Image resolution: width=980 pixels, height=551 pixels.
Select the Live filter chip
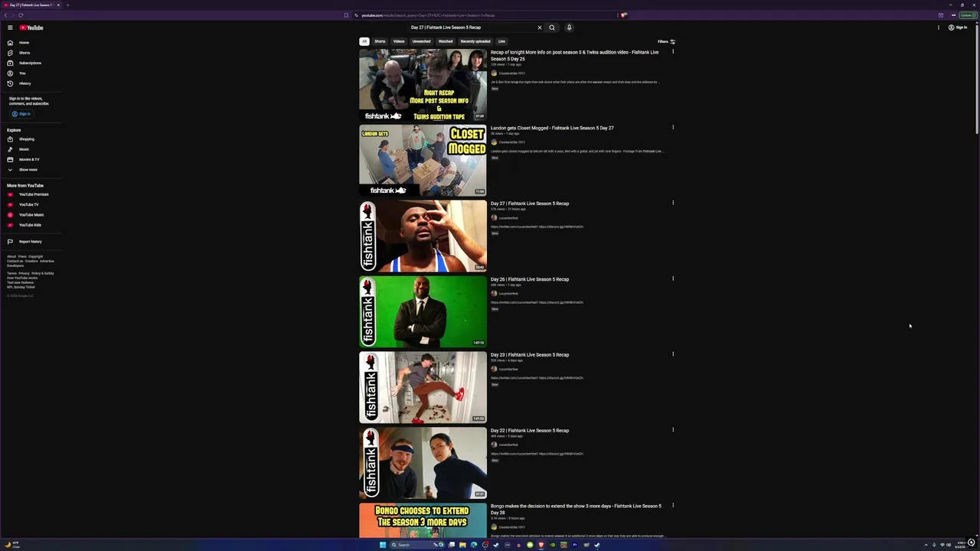501,41
